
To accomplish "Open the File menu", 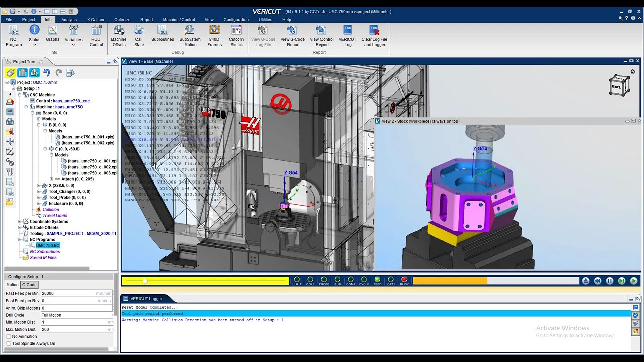I will click(x=9, y=20).
